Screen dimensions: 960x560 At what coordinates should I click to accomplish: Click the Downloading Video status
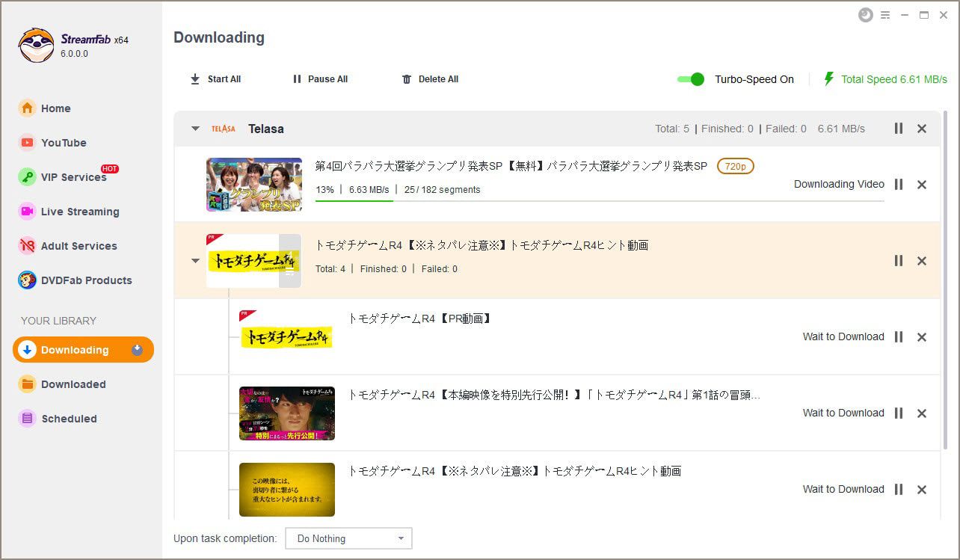[x=839, y=184]
